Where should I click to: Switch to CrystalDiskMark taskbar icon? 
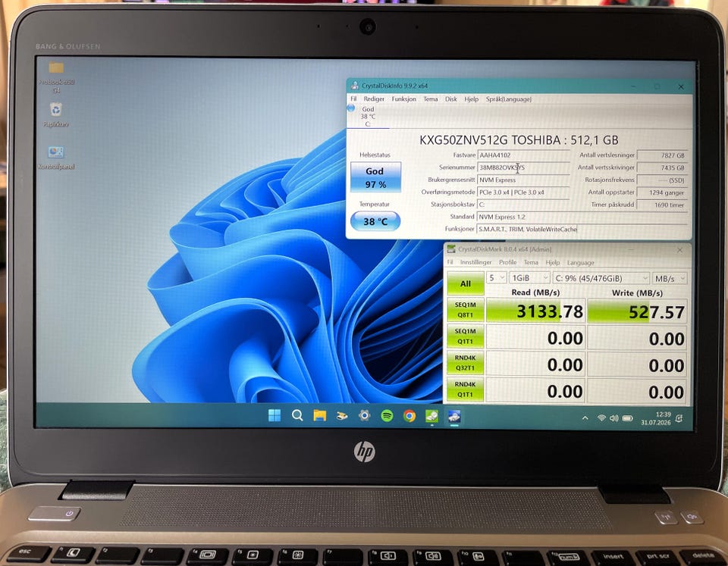pyautogui.click(x=431, y=416)
